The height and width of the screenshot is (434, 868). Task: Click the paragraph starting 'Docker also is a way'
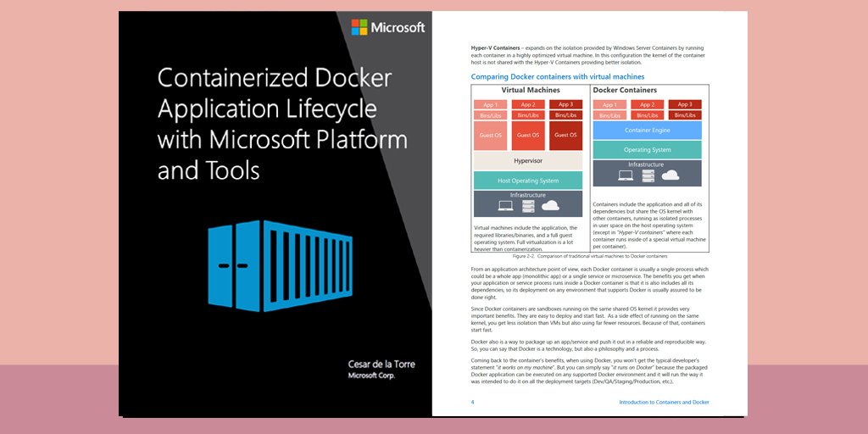point(588,346)
